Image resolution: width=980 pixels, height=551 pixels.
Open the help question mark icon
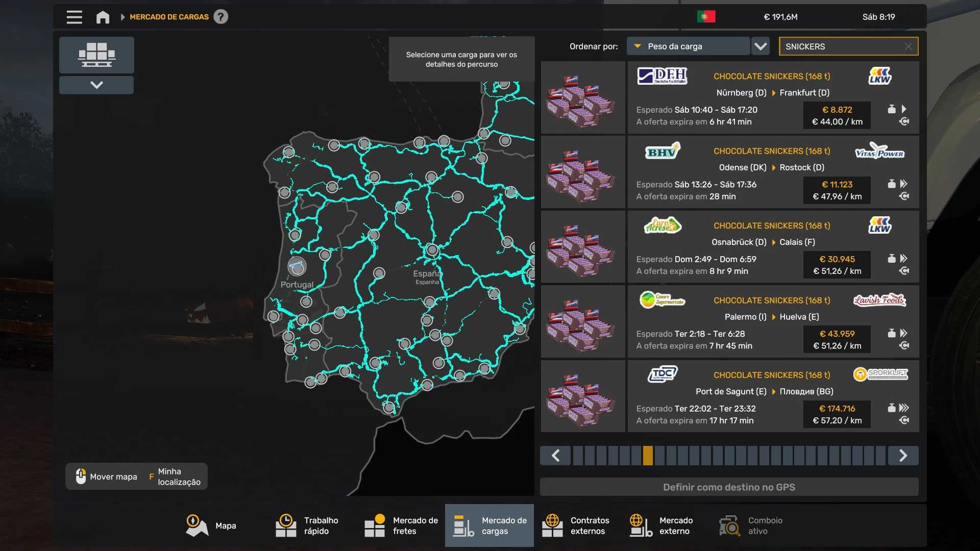click(x=220, y=17)
